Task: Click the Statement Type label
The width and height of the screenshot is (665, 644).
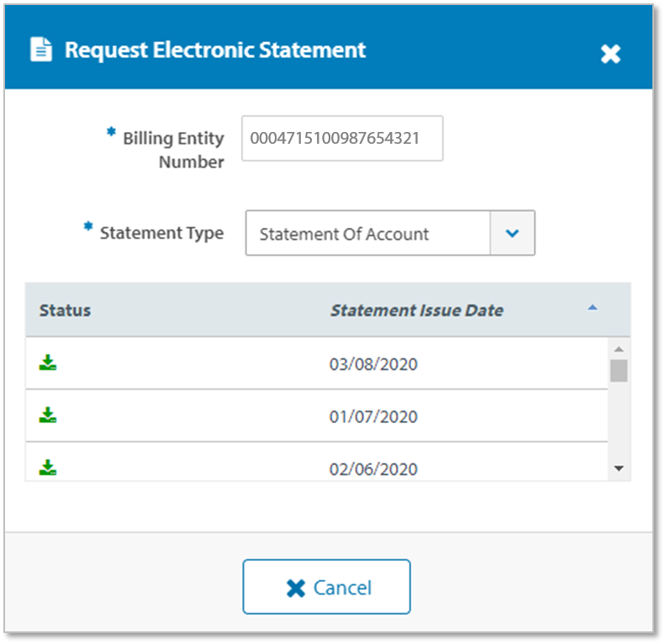Action: [x=161, y=233]
